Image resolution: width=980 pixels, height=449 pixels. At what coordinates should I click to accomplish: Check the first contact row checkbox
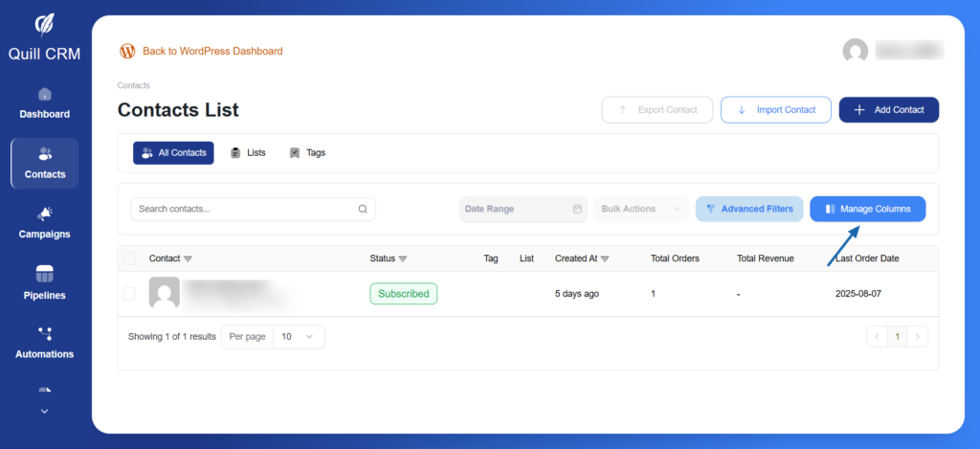(129, 293)
